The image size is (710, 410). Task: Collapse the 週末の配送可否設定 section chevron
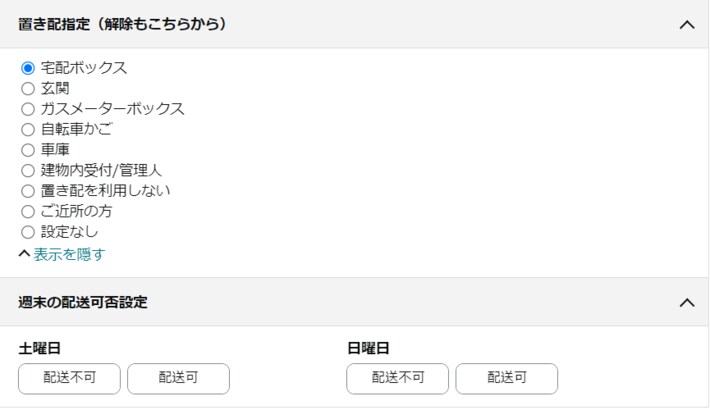686,302
